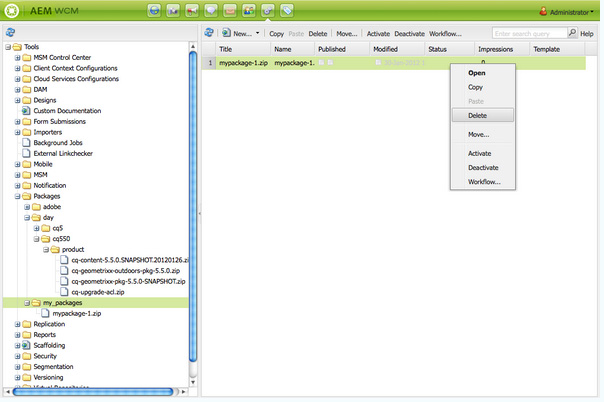
Task: Open Help in the toolbar
Action: coord(586,34)
